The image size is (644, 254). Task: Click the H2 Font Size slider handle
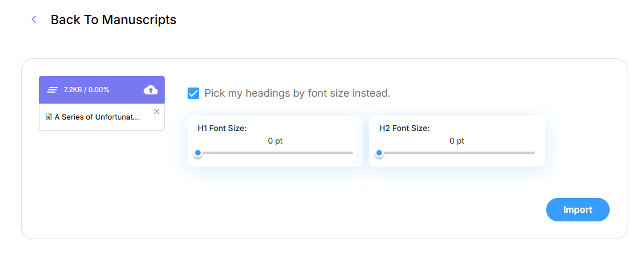379,153
